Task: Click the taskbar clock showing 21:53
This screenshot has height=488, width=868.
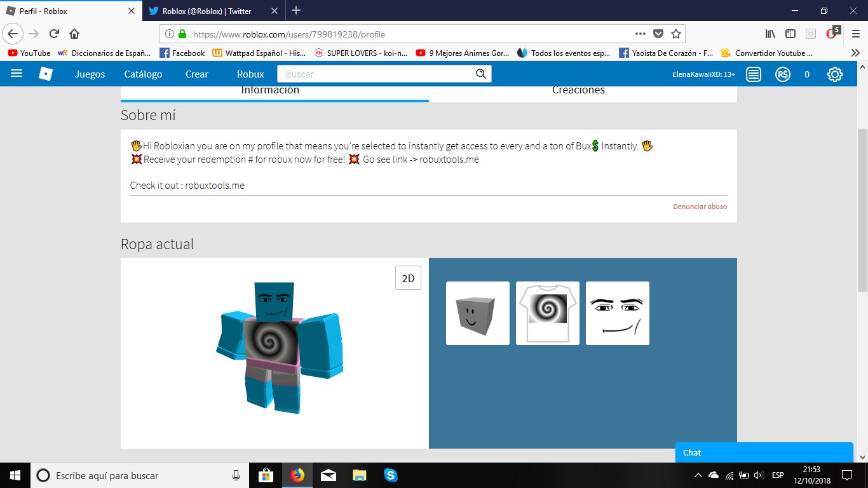Action: click(x=811, y=475)
